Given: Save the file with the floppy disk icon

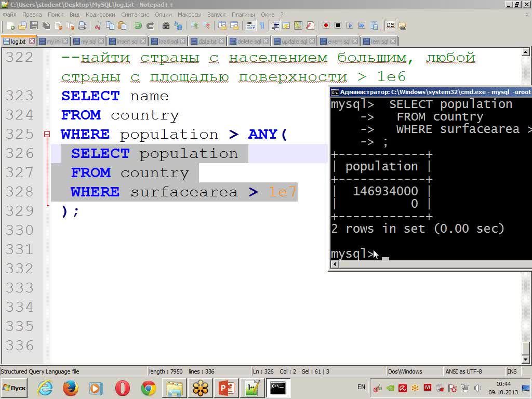Looking at the screenshot, I should point(34,26).
